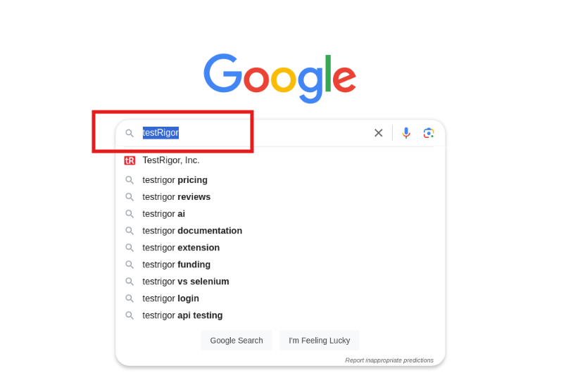
Task: Click magnifier icon beside testrigor ai
Action: pyautogui.click(x=130, y=214)
